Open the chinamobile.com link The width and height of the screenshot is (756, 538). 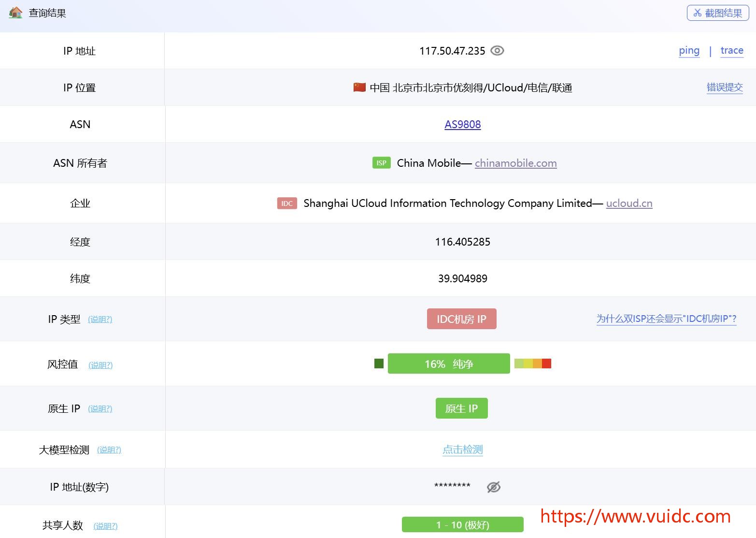point(515,163)
